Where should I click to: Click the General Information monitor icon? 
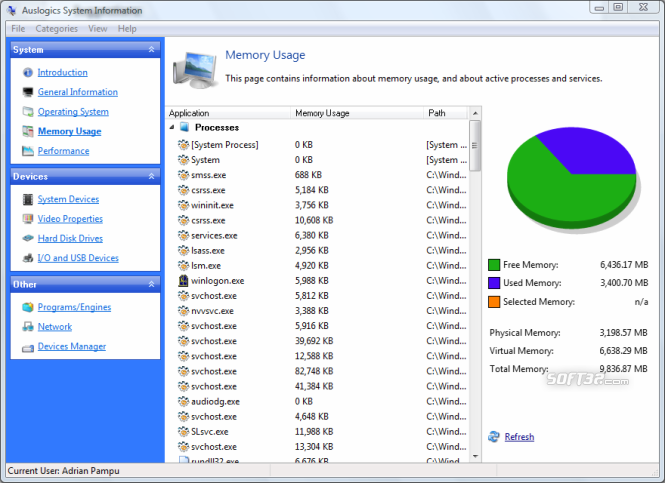tap(28, 92)
